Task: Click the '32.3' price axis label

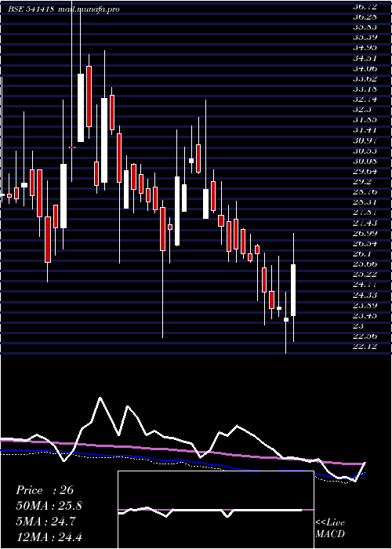Action: click(x=362, y=110)
